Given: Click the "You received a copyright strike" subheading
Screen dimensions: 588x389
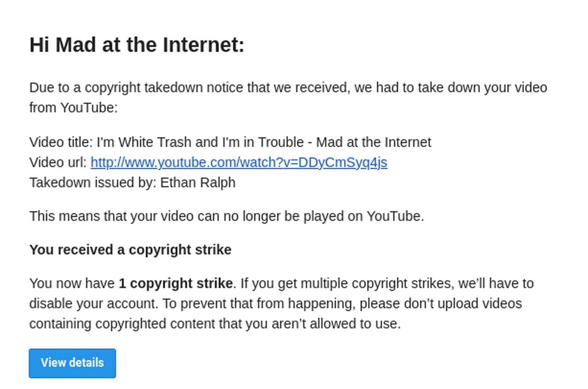Looking at the screenshot, I should [x=130, y=250].
